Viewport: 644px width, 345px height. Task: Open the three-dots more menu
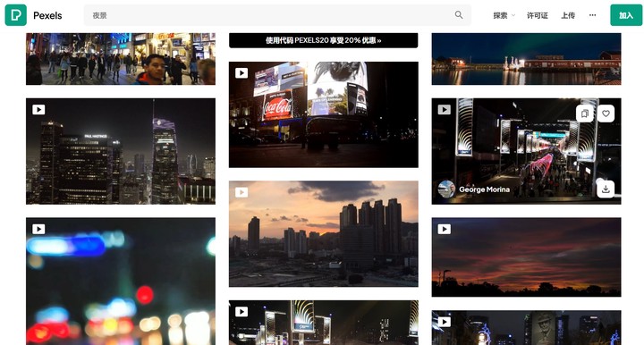(592, 15)
